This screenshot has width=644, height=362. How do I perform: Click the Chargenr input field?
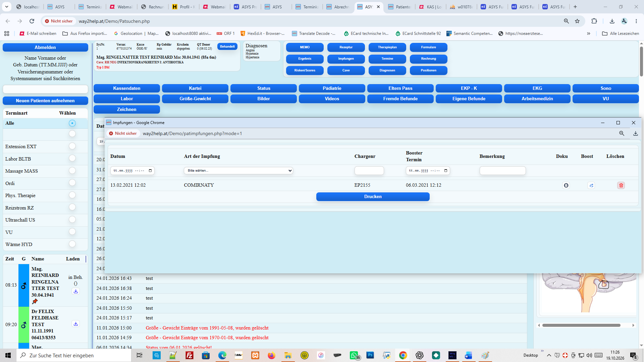tap(369, 171)
